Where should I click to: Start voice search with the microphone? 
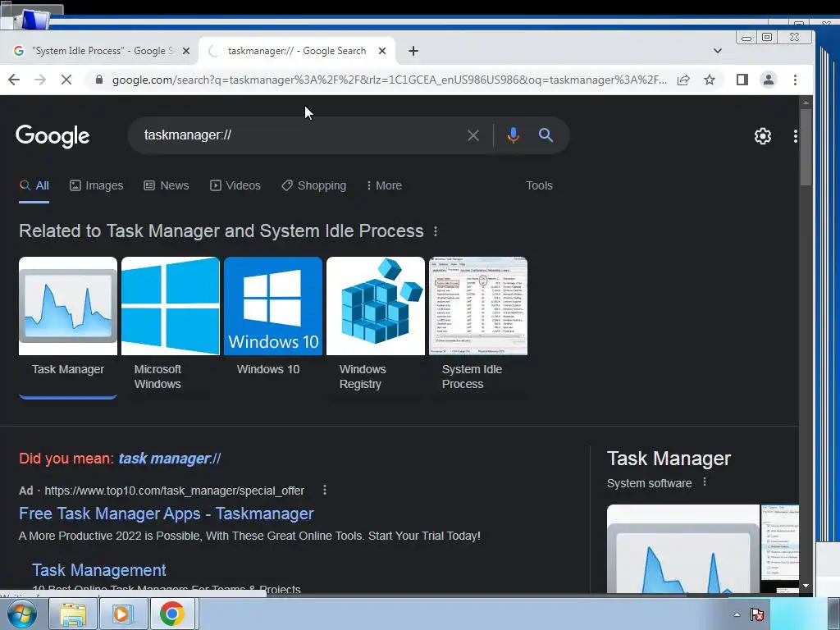[x=514, y=135]
